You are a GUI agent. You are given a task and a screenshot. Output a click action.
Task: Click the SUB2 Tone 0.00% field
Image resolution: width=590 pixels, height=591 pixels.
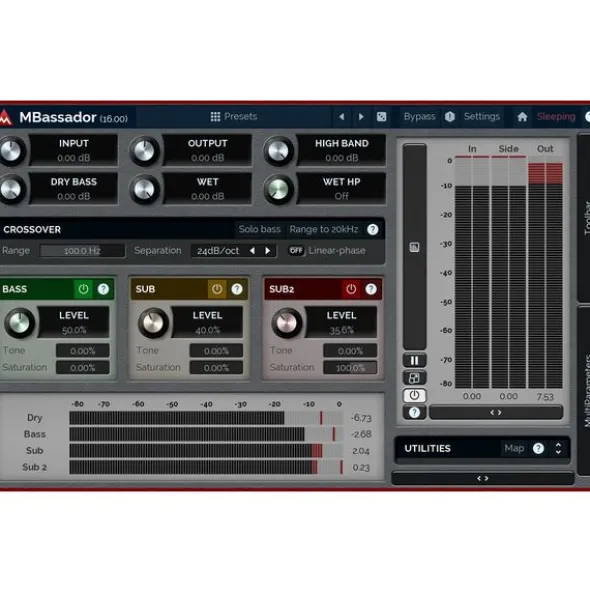pyautogui.click(x=350, y=351)
